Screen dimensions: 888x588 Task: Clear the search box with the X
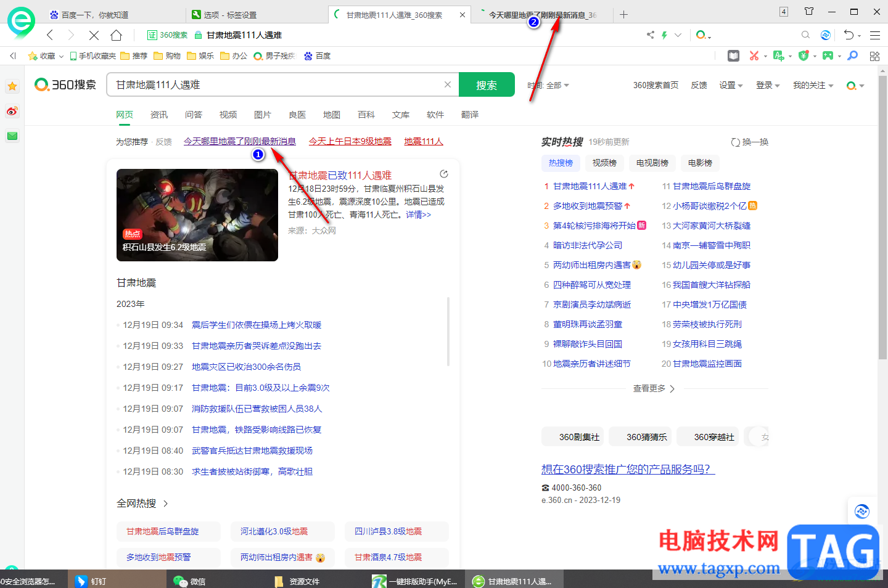(447, 84)
